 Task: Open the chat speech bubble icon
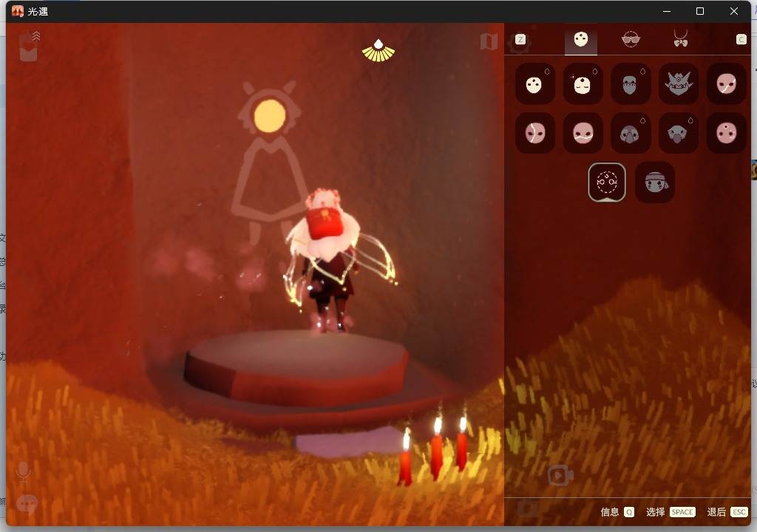point(27,505)
